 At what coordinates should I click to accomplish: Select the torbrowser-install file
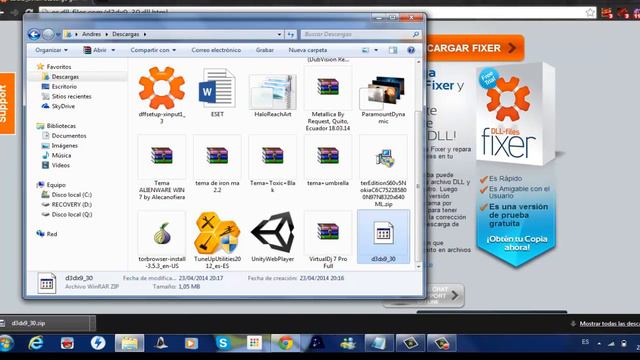162,240
